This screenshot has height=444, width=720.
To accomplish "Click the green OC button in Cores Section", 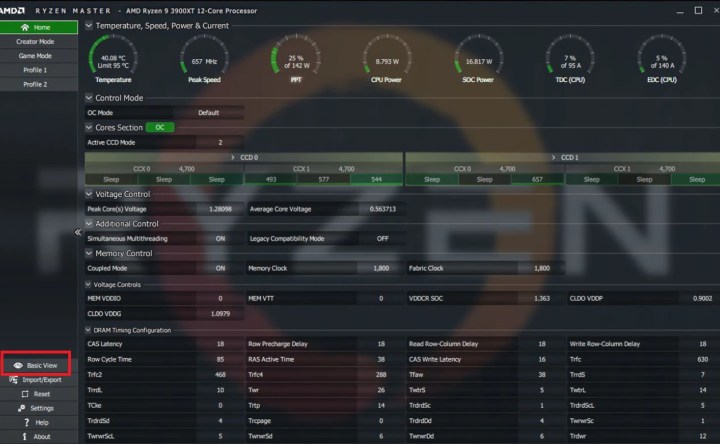I will point(160,128).
